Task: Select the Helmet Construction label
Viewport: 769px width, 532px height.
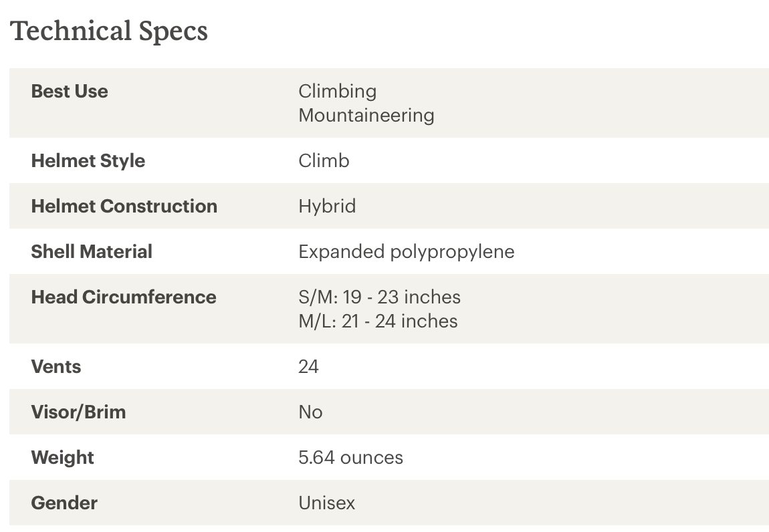Action: (x=124, y=207)
